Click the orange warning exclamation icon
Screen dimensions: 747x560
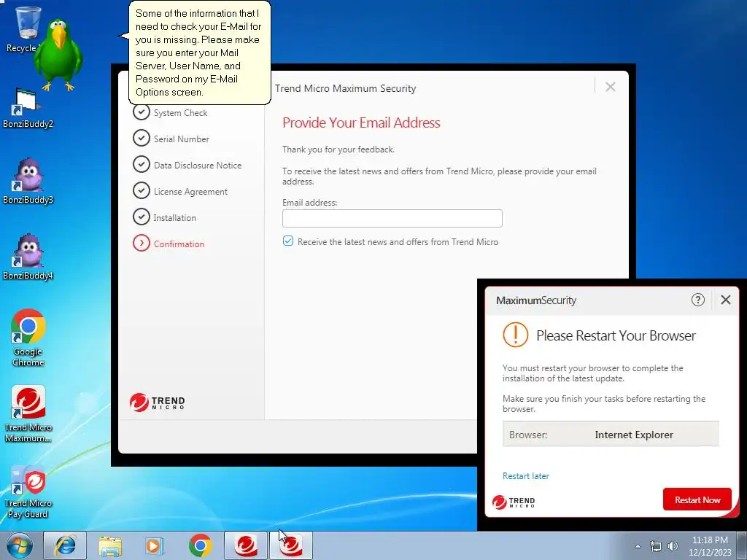(x=516, y=334)
